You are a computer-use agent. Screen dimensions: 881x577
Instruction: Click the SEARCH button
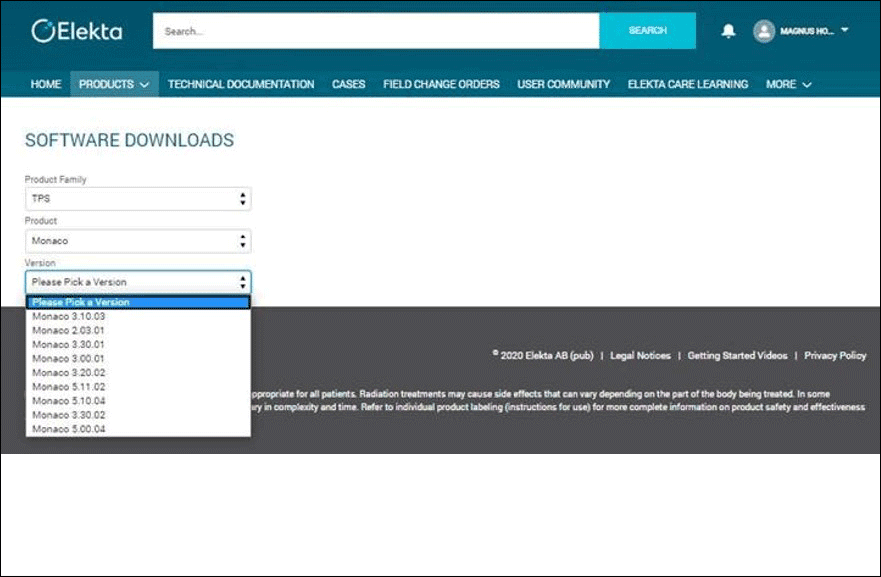click(647, 30)
